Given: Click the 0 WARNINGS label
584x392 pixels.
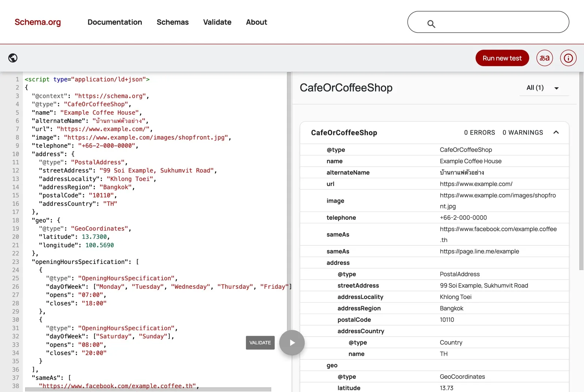Looking at the screenshot, I should pyautogui.click(x=523, y=133).
